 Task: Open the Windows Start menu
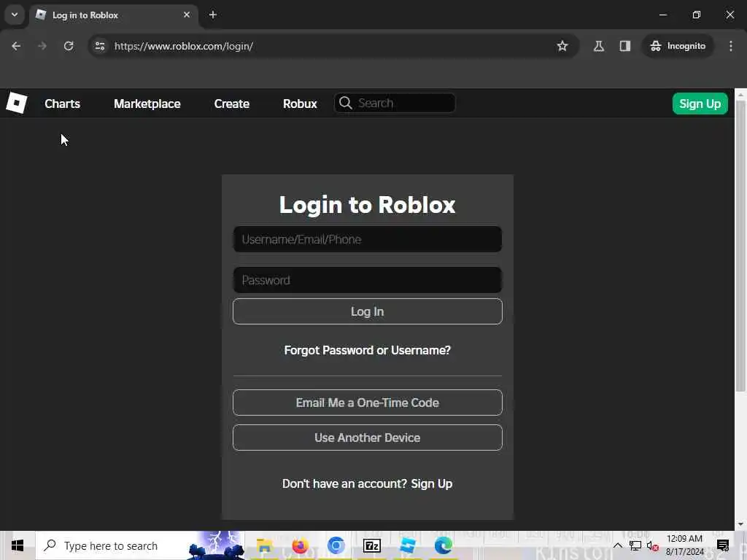point(18,545)
